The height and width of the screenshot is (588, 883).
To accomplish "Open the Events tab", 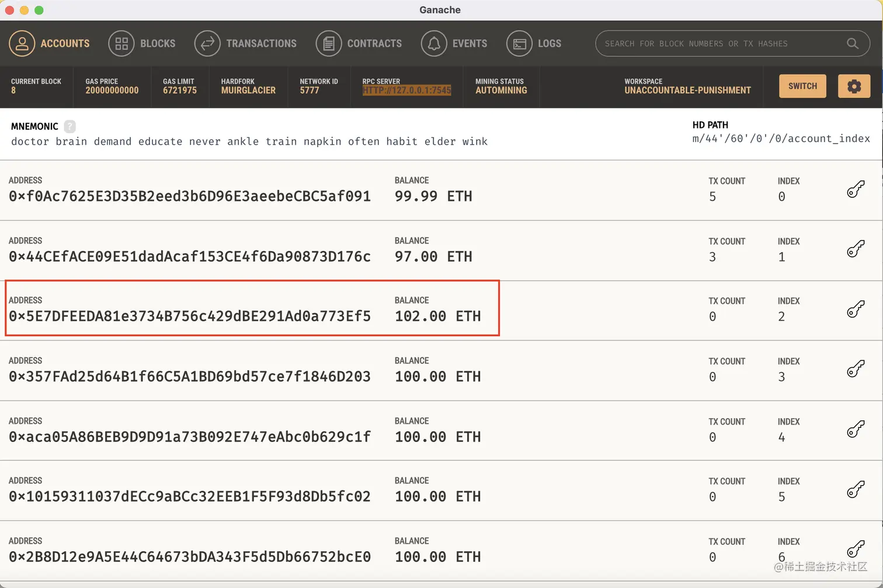I will [454, 44].
